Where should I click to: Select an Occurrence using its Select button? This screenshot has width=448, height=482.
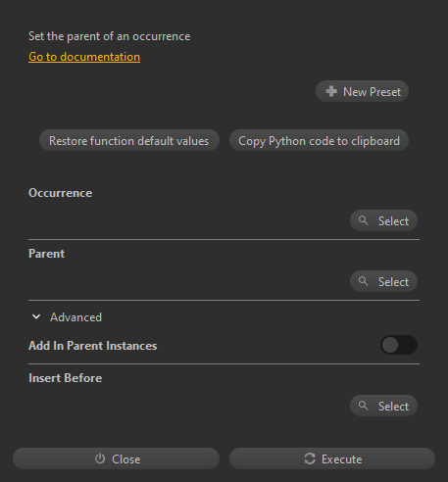tap(383, 220)
